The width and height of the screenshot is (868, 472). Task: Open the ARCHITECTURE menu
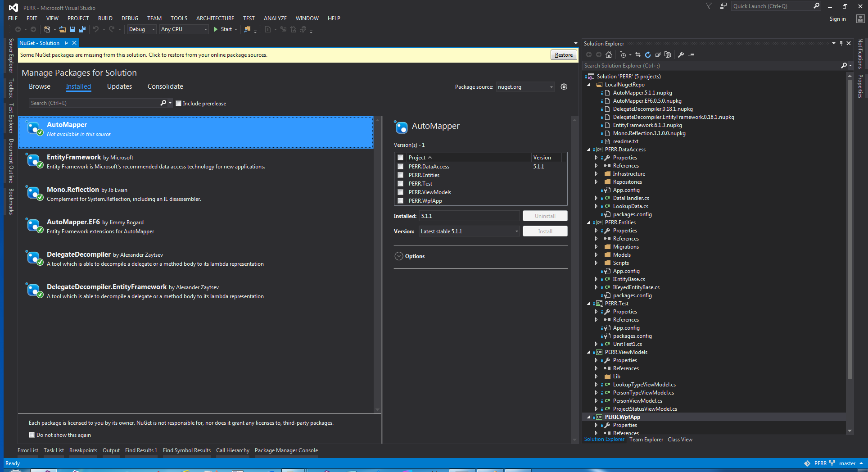(215, 18)
